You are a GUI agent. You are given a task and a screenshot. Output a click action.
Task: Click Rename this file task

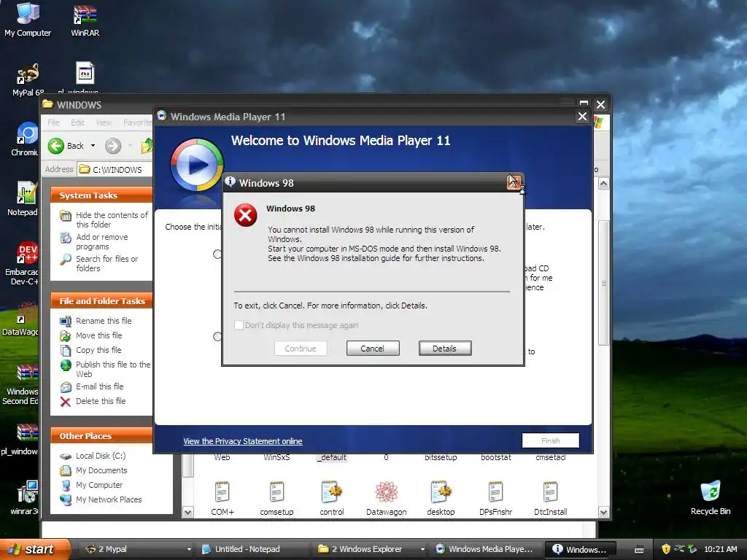tap(104, 321)
